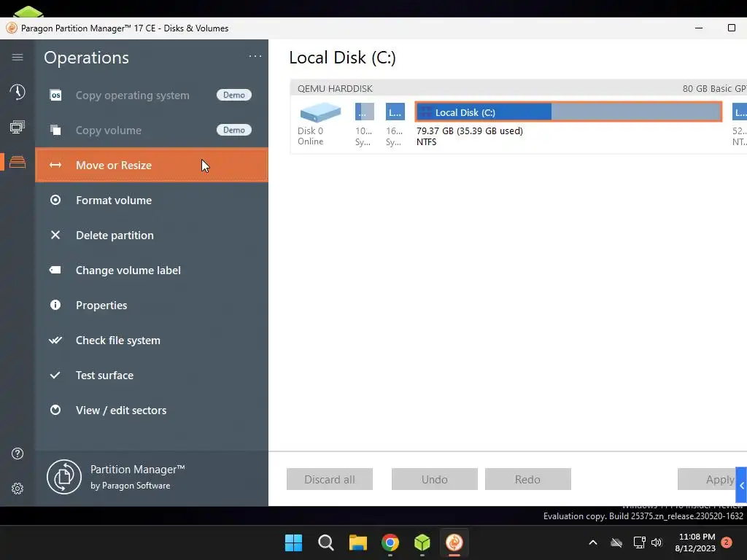Viewport: 747px width, 560px height.
Task: Click the volume speaker tray icon
Action: click(657, 542)
